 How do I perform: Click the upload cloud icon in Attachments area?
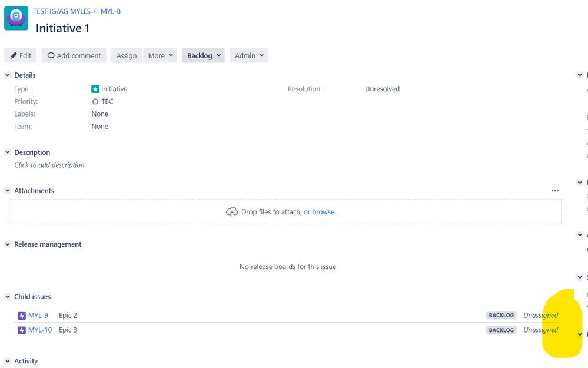232,212
